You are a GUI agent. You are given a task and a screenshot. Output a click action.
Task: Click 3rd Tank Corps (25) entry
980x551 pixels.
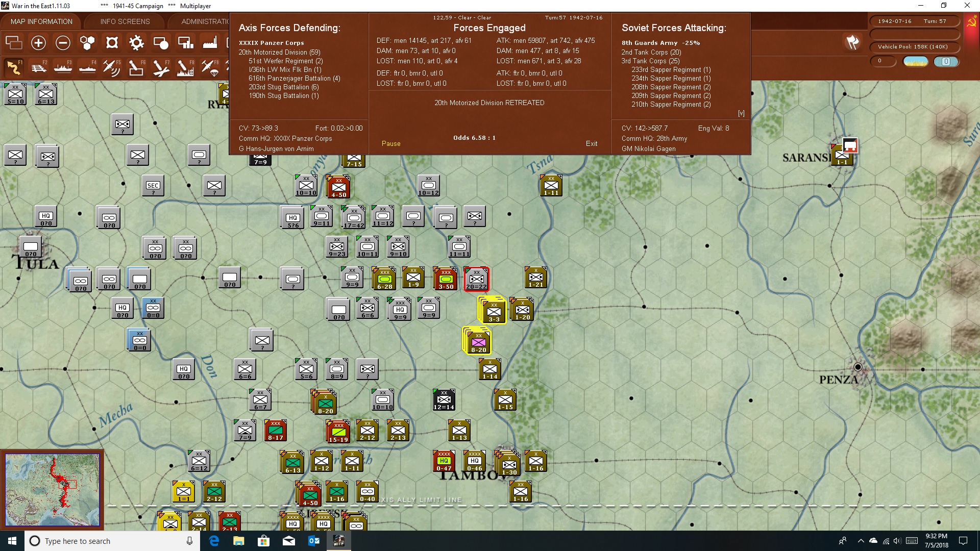tap(651, 61)
